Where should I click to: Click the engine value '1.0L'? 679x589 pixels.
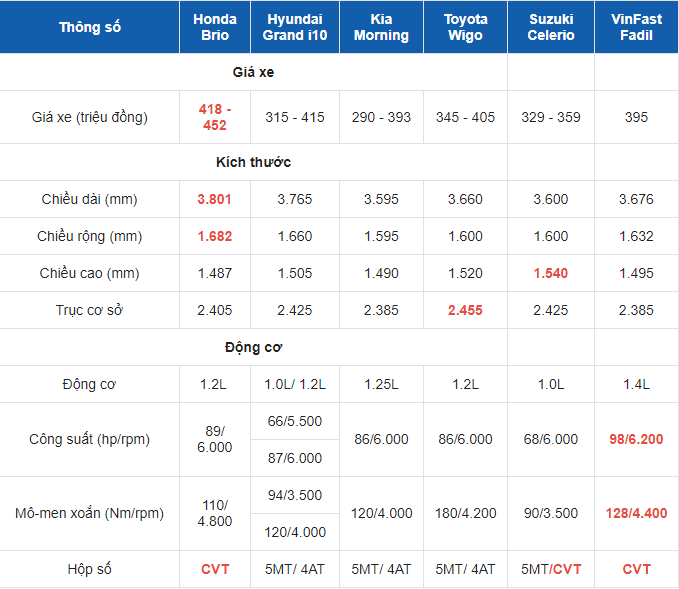(x=551, y=384)
